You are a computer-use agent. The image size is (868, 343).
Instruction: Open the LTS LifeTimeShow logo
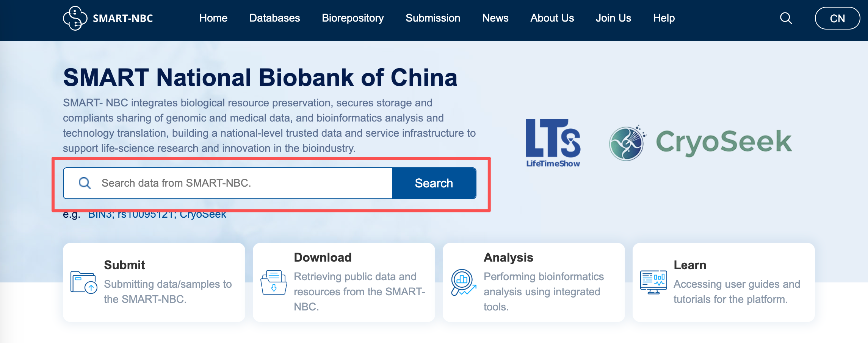coord(553,143)
